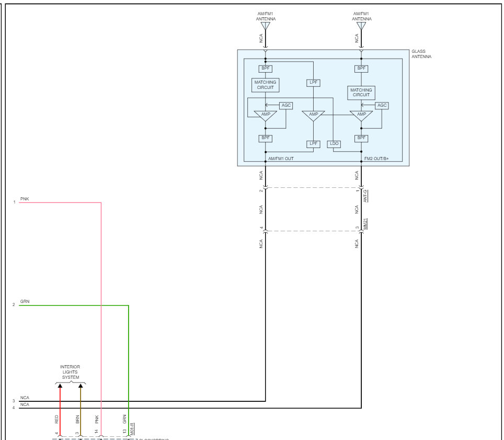Click the right antenna triangle symbol
The width and height of the screenshot is (504, 440).
coord(361,26)
